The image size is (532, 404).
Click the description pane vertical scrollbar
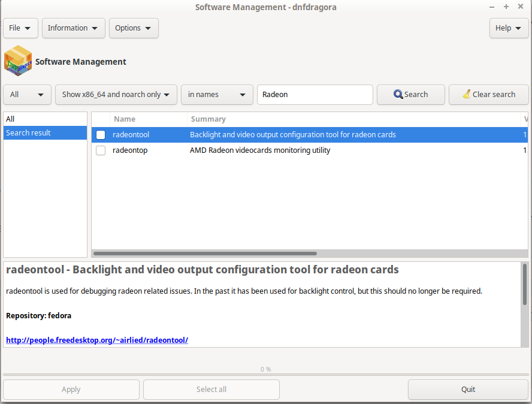525,285
